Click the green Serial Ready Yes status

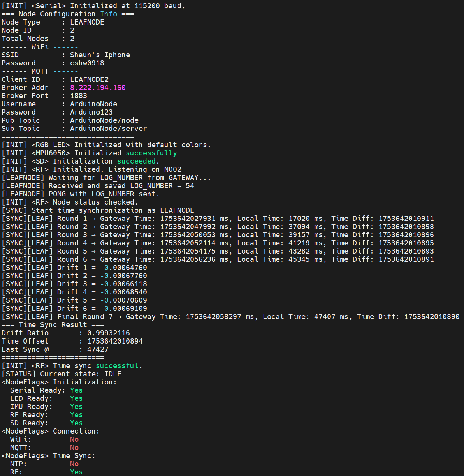pyautogui.click(x=76, y=390)
